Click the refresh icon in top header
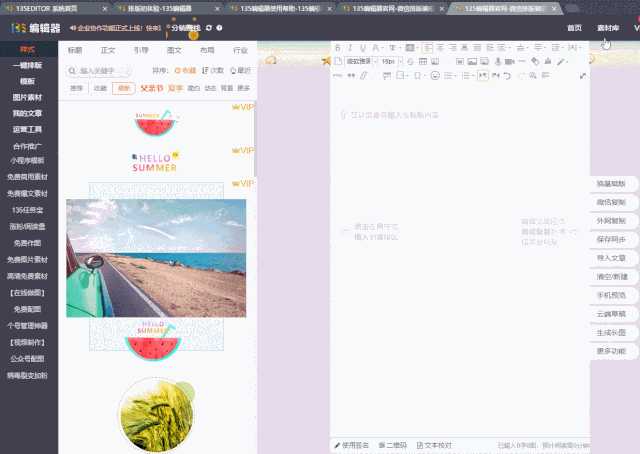Viewport: 640px width, 454px height. click(209, 28)
